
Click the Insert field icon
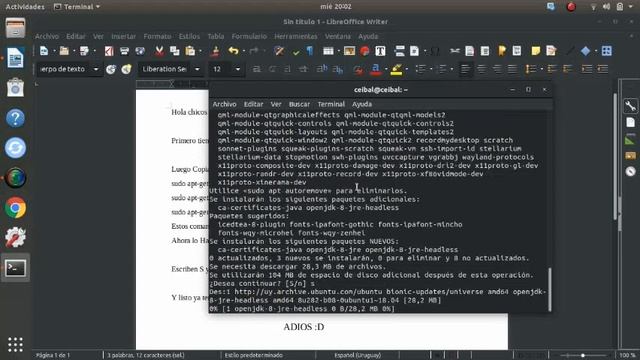pos(415,51)
